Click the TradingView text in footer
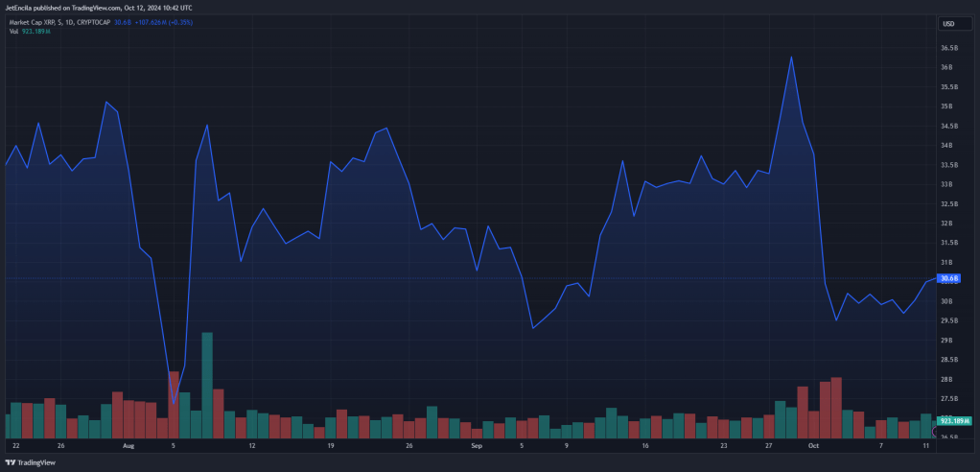 point(35,462)
